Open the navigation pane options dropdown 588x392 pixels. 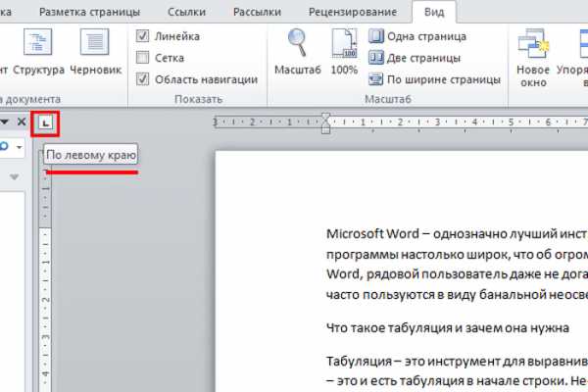pyautogui.click(x=5, y=122)
